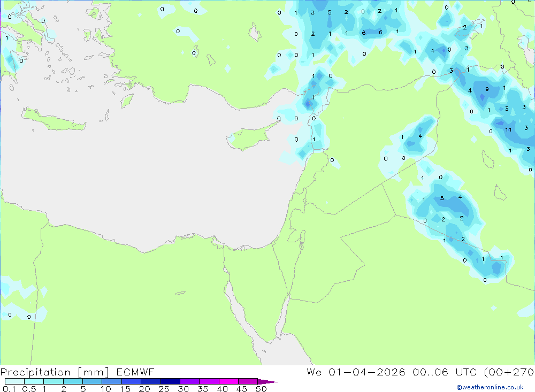Open the weatheronline.co.uk copyright link

[x=490, y=387]
